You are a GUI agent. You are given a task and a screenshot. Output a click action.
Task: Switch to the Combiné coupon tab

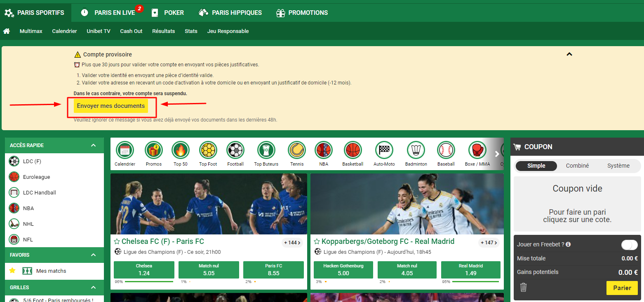577,166
